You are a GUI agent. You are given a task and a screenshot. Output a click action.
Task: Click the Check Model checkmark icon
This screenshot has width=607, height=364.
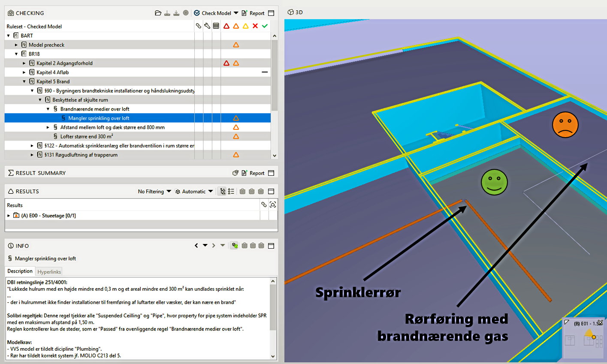pos(197,13)
